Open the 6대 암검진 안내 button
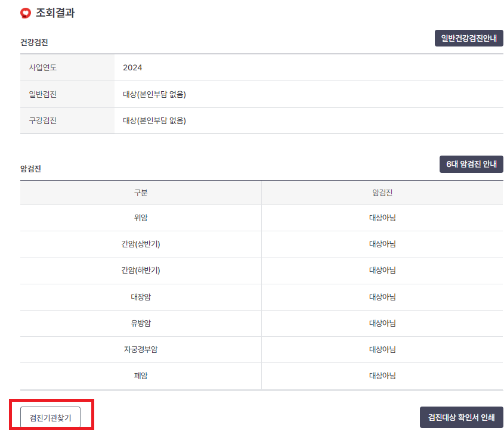 point(471,164)
